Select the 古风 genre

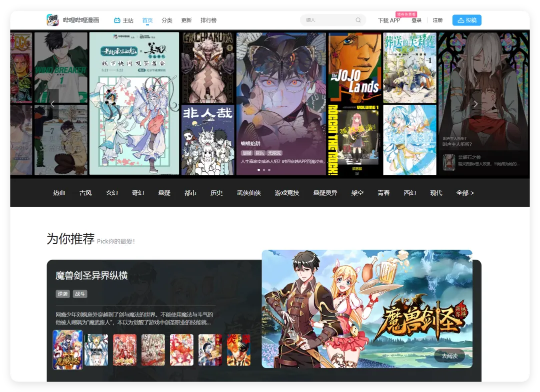pos(85,193)
